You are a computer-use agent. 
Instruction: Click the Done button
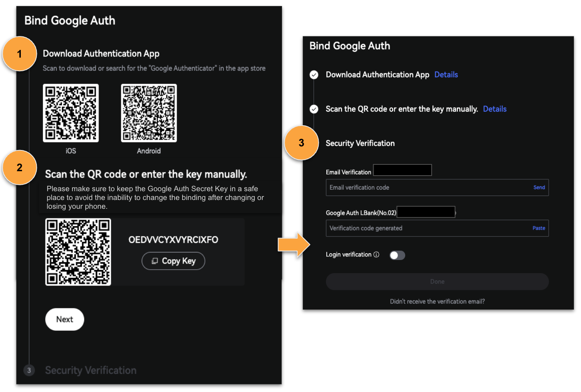pyautogui.click(x=437, y=282)
